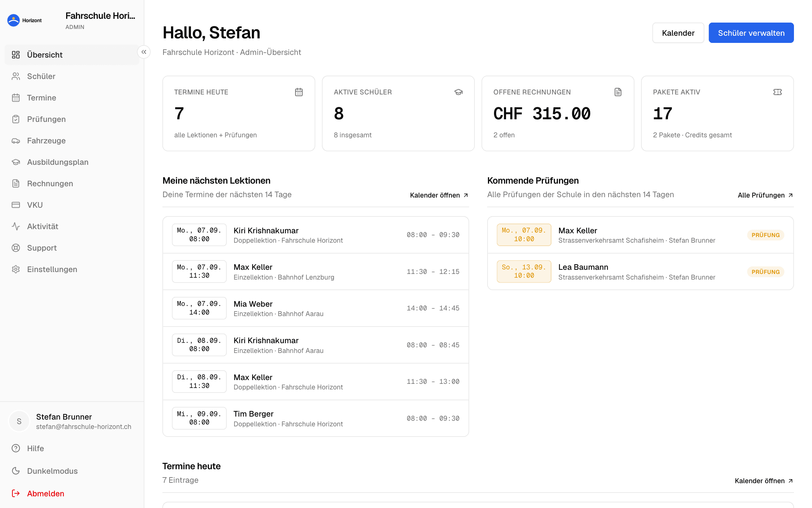Click the CHF 315.00 offene Rechnungen value
Image resolution: width=812 pixels, height=508 pixels.
click(x=542, y=114)
